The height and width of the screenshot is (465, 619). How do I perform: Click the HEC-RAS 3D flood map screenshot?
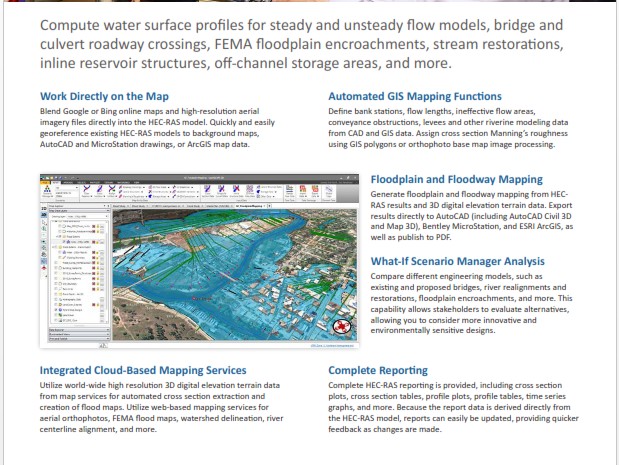coord(199,261)
